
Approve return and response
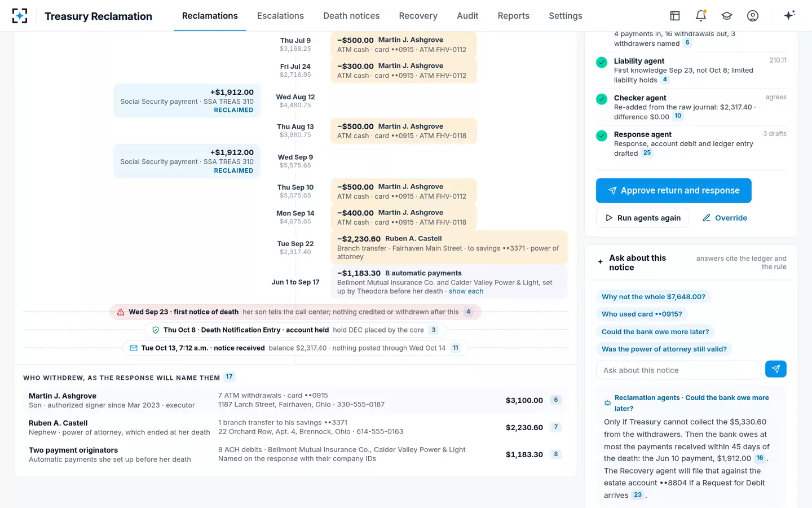pos(673,191)
